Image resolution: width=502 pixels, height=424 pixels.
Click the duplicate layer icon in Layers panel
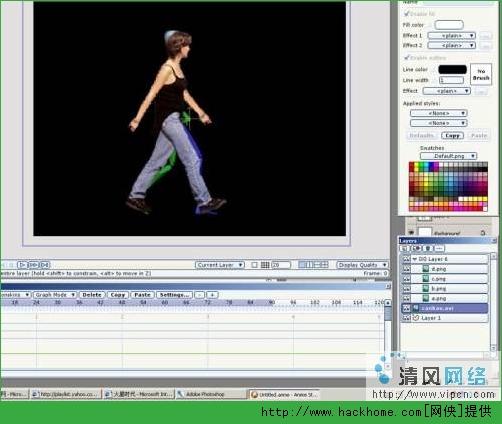[x=416, y=248]
